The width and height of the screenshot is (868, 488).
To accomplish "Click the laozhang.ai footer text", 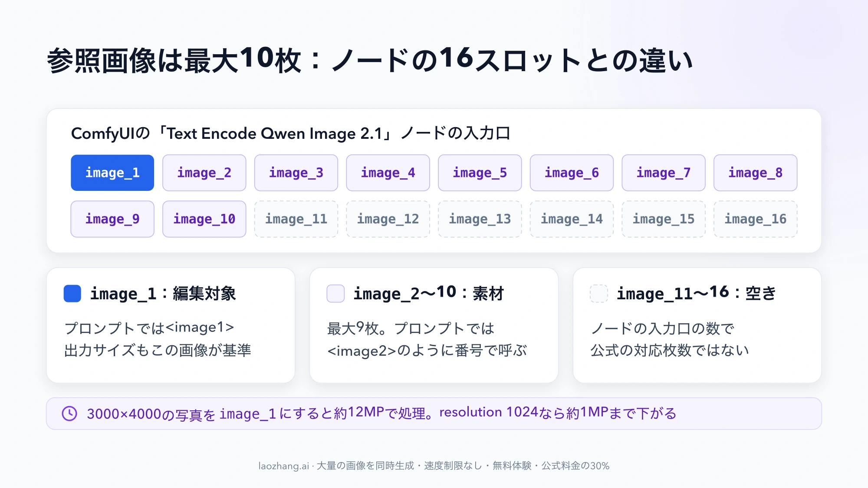I will (x=434, y=466).
